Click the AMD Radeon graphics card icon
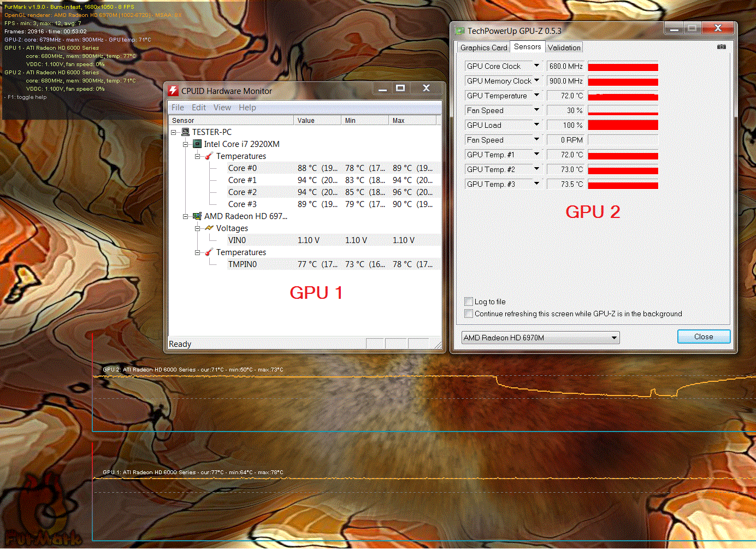 (198, 216)
